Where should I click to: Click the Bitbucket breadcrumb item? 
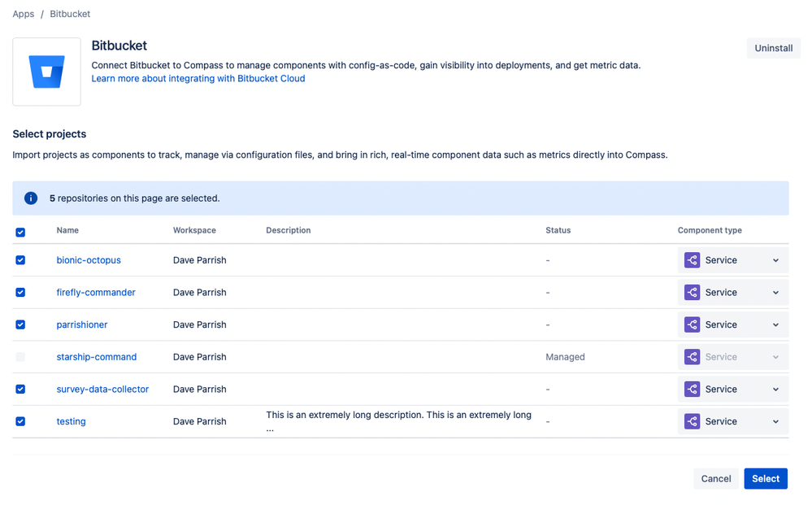click(70, 14)
